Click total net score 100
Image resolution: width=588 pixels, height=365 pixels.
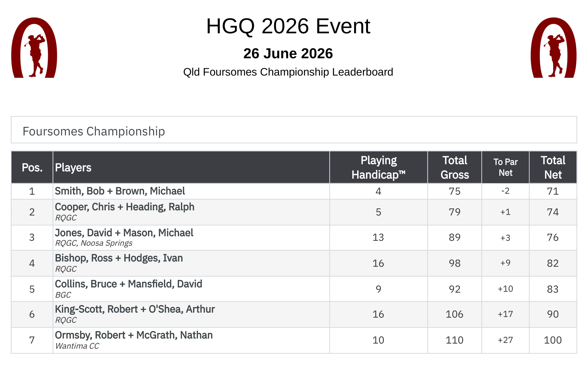click(x=553, y=340)
